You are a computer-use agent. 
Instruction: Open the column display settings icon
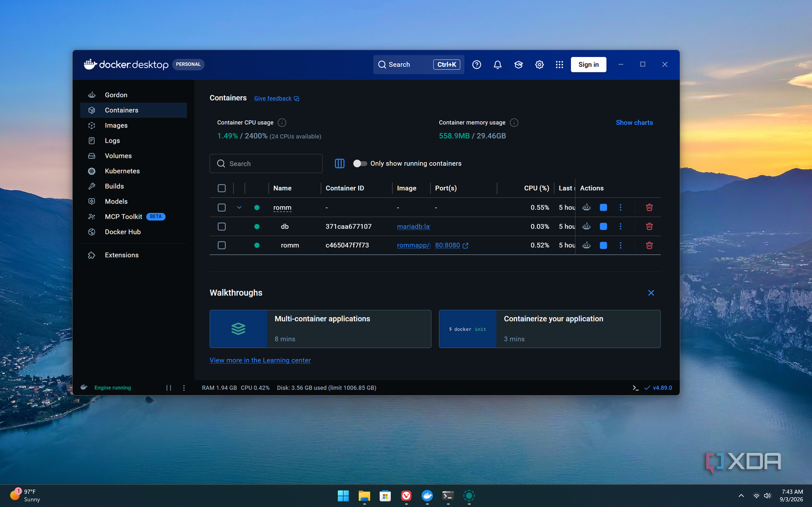[x=340, y=163]
